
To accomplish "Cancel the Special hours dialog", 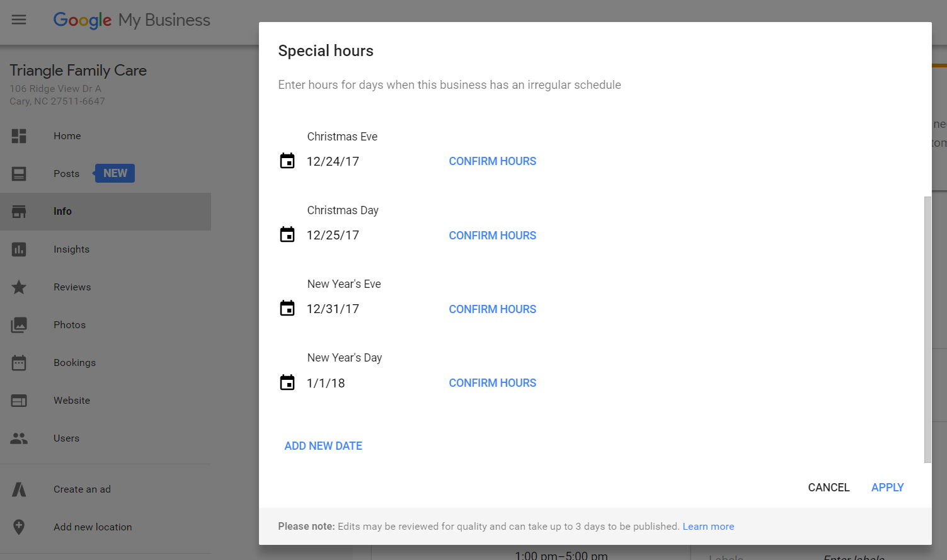I will point(829,488).
